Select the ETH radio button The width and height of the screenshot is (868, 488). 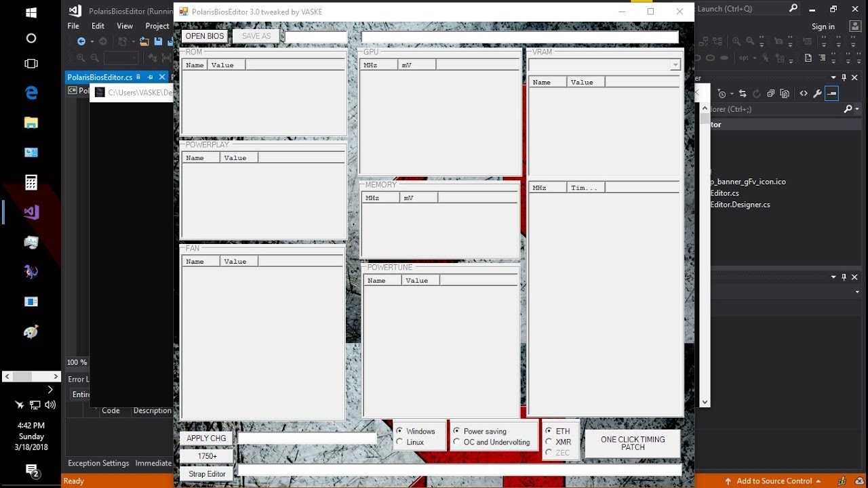coord(549,431)
